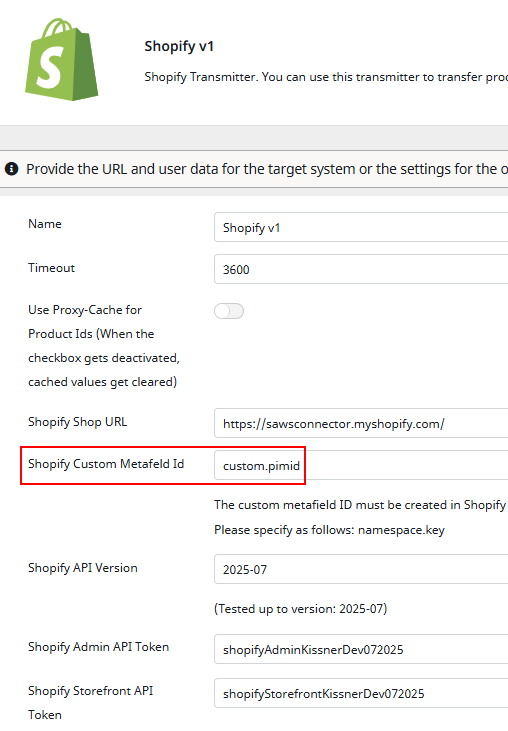Click the info icon beside the Provide the URL message
The image size is (508, 731).
point(12,169)
